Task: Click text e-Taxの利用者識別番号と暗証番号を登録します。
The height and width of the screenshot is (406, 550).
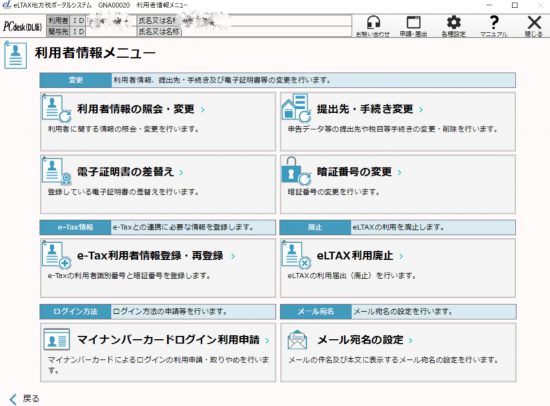Action: pos(129,276)
